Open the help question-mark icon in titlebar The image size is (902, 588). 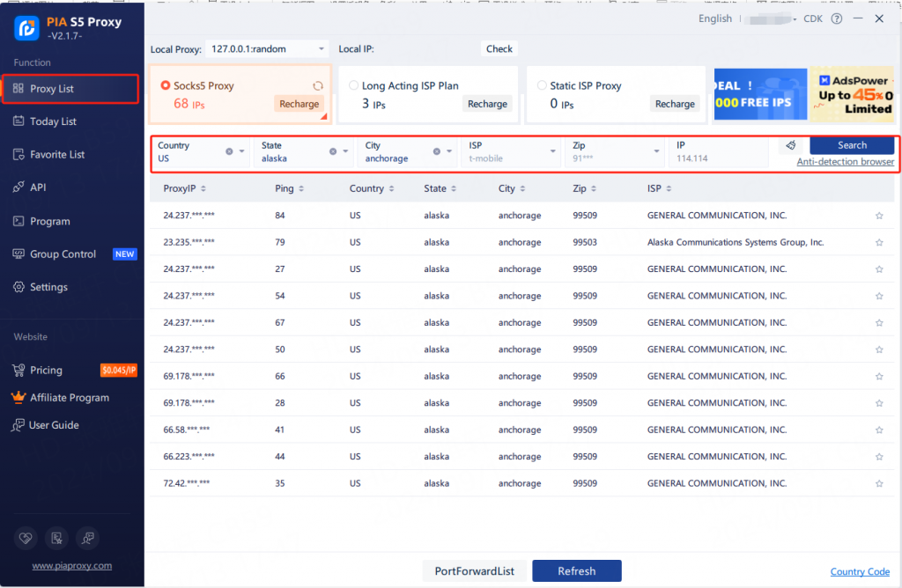coord(835,18)
